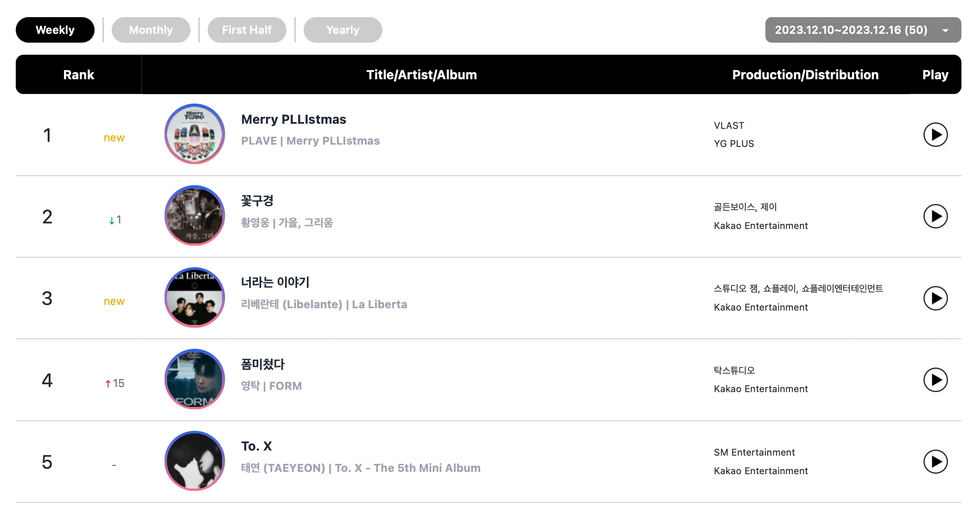
Task: Play the song 너라는 이야기
Action: pos(935,298)
